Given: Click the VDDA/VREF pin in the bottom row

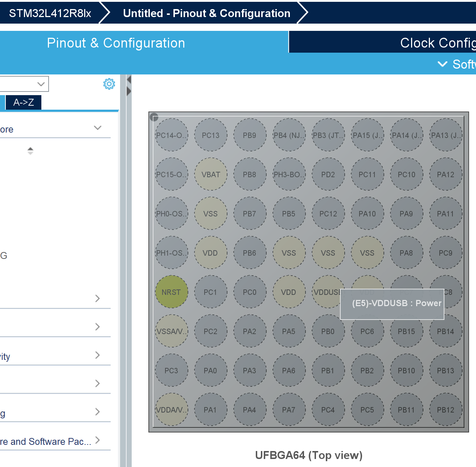Looking at the screenshot, I should (172, 409).
